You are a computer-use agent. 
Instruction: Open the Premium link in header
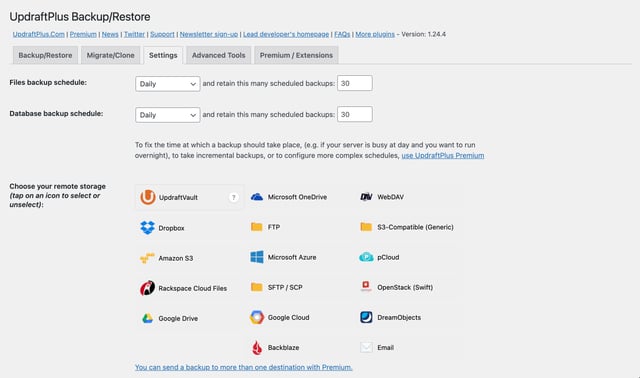(x=83, y=34)
